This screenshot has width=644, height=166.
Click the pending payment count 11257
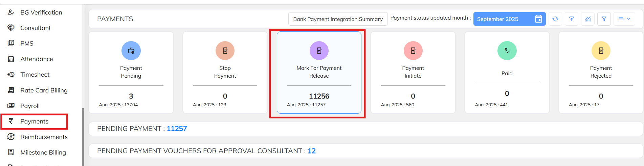pos(177,129)
